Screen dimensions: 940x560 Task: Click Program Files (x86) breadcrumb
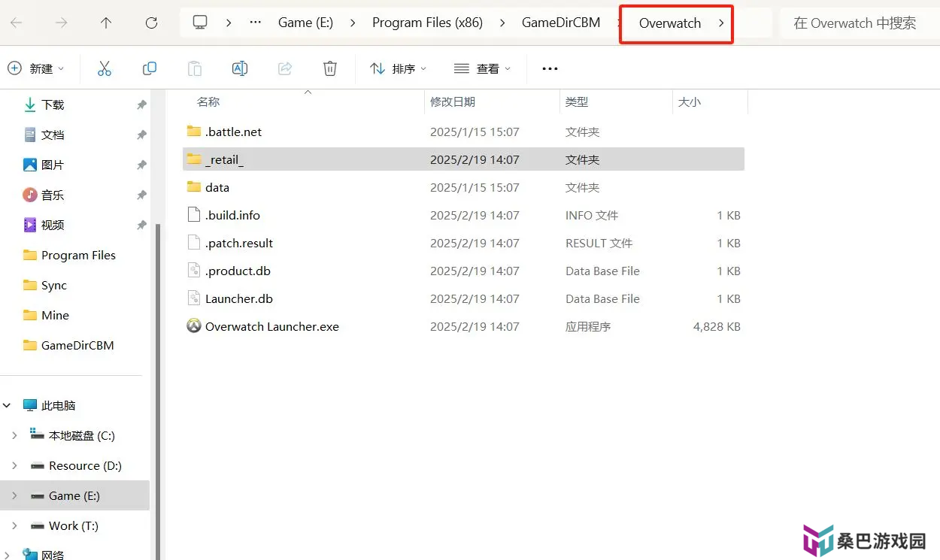point(427,23)
